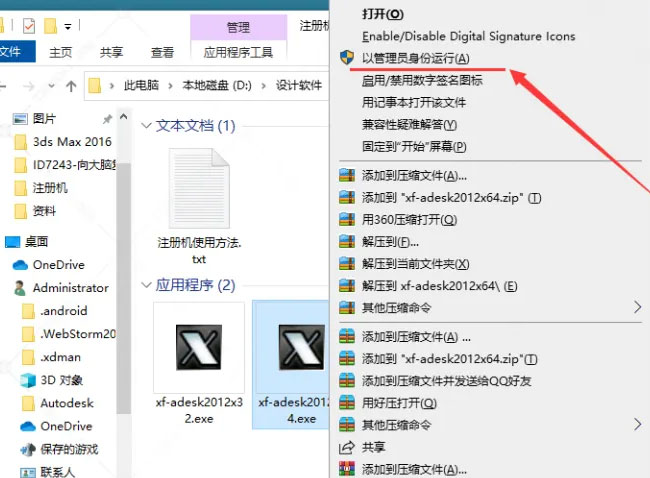
Task: Click icon for 添加到压缩文件并发送给QQ好友
Action: tap(347, 380)
